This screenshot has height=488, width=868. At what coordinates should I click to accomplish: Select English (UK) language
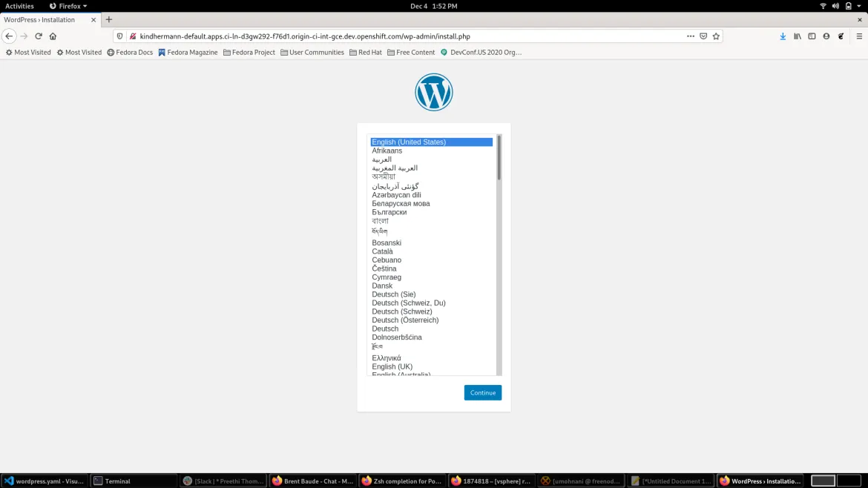[431, 366]
